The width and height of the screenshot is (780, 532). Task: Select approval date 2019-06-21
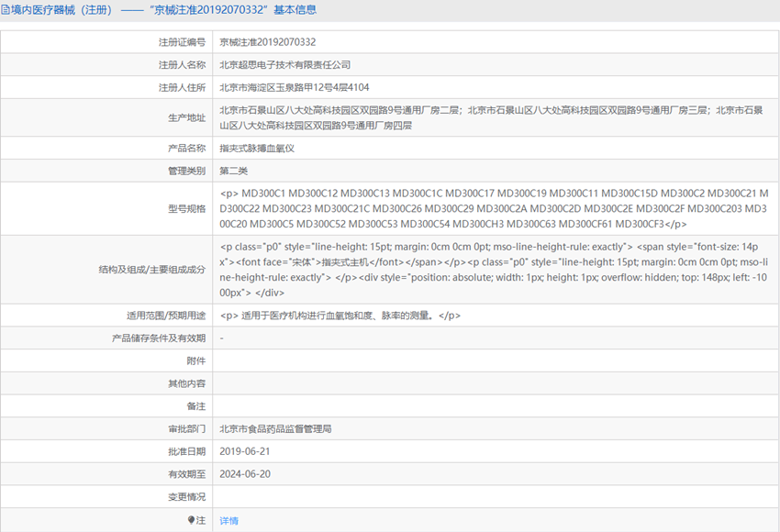tap(245, 451)
